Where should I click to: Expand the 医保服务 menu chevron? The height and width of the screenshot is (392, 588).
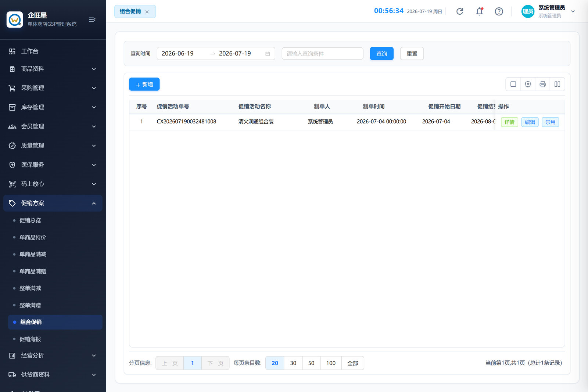click(94, 165)
